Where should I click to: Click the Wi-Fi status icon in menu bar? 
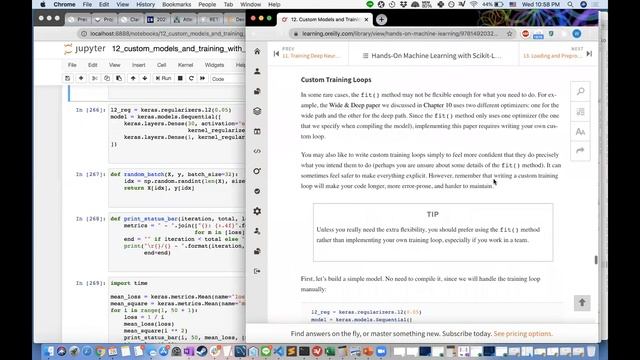click(473, 4)
